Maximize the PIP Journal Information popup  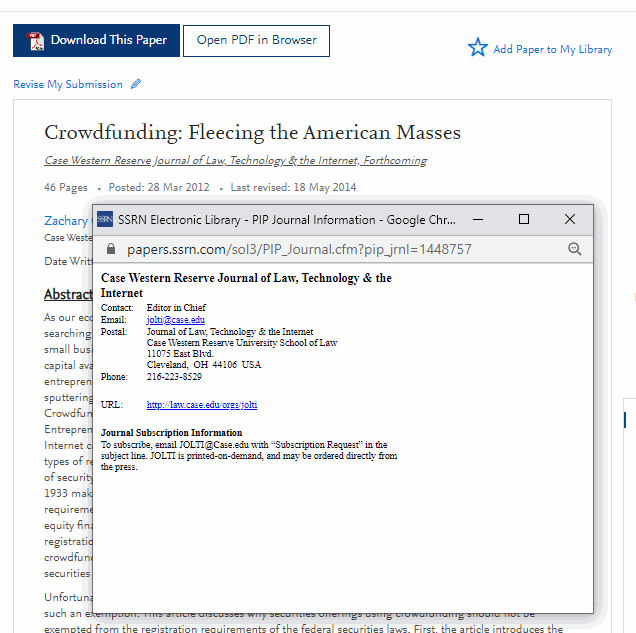(x=524, y=219)
